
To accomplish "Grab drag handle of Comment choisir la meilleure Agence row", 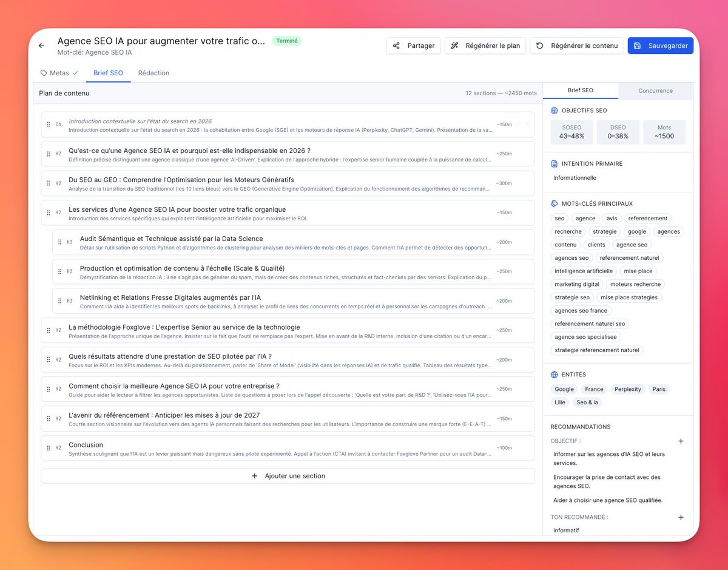I will 49,389.
